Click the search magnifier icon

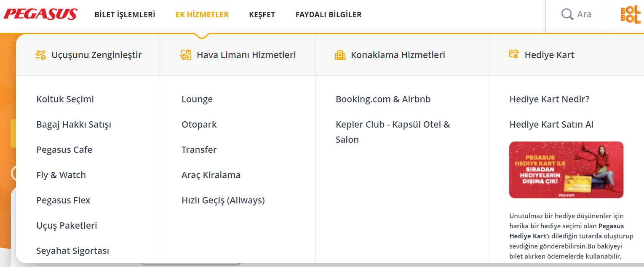(567, 14)
